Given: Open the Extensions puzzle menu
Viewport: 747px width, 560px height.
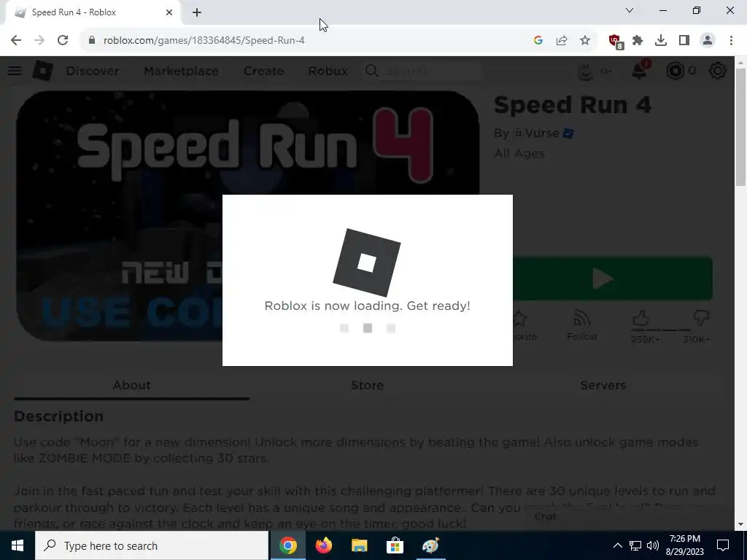Looking at the screenshot, I should coord(638,41).
